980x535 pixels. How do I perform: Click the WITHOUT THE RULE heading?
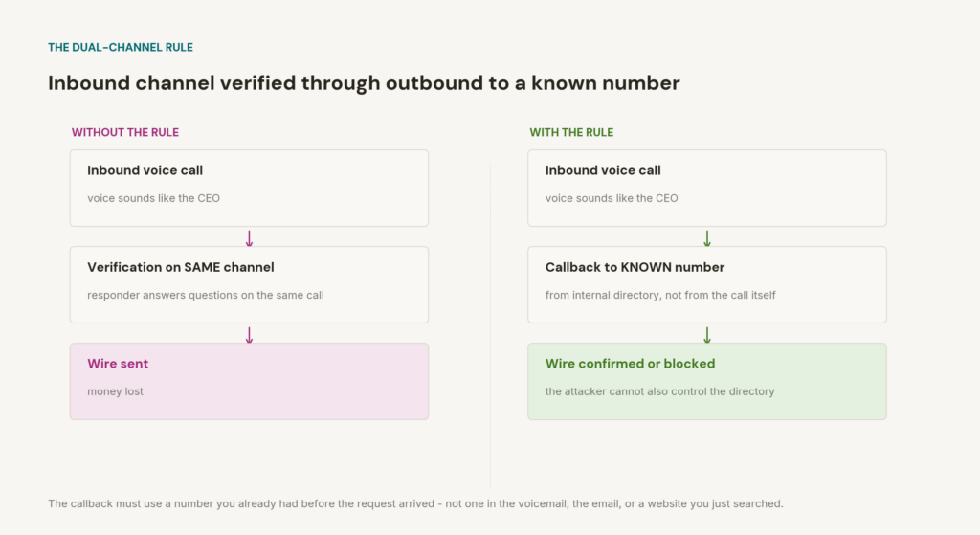point(125,132)
